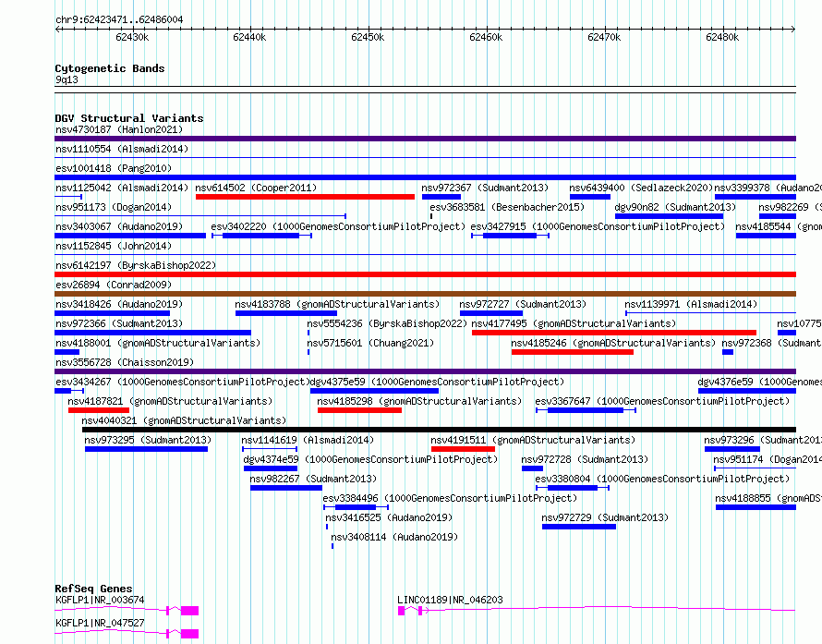Select the nsv4177495 gnomAD variant label

(x=574, y=323)
